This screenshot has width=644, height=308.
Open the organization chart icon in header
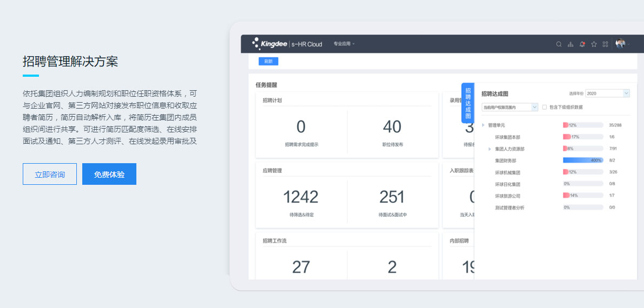(570, 44)
